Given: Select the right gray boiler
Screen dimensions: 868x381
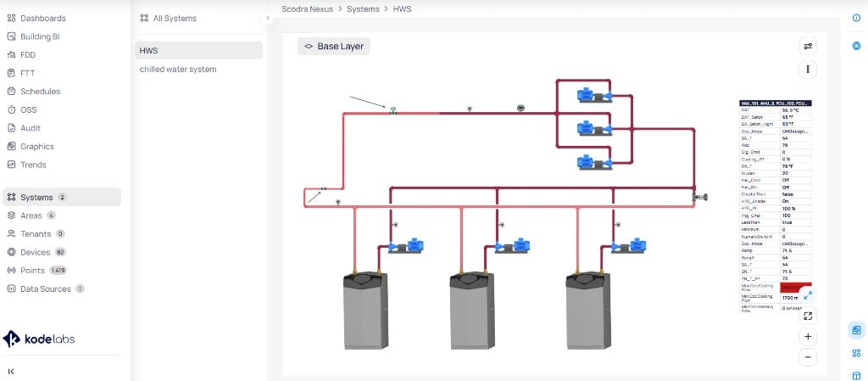Looking at the screenshot, I should [588, 310].
